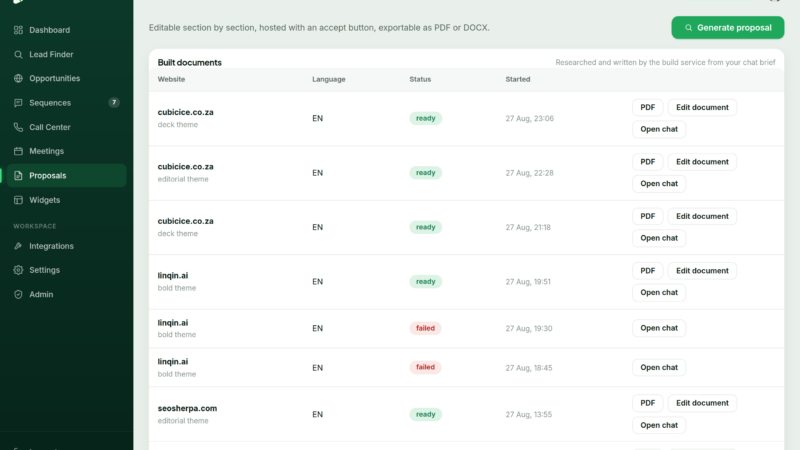Go to the Admin page

[x=66, y=294]
